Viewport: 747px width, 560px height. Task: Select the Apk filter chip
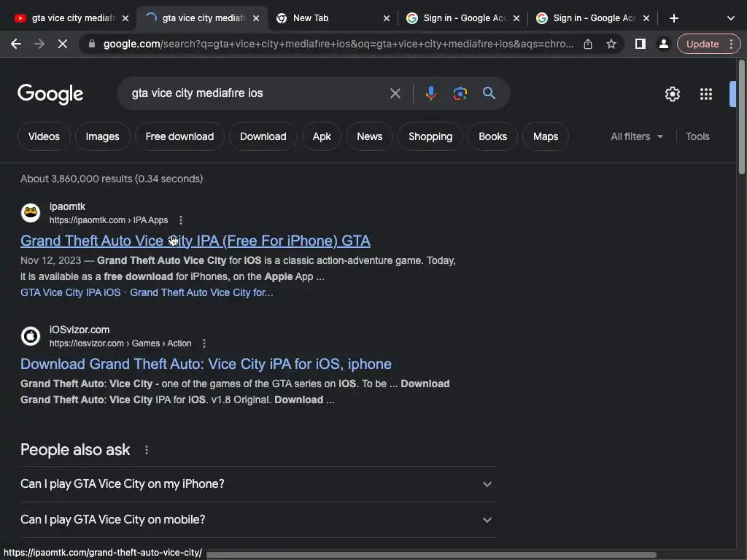point(322,136)
